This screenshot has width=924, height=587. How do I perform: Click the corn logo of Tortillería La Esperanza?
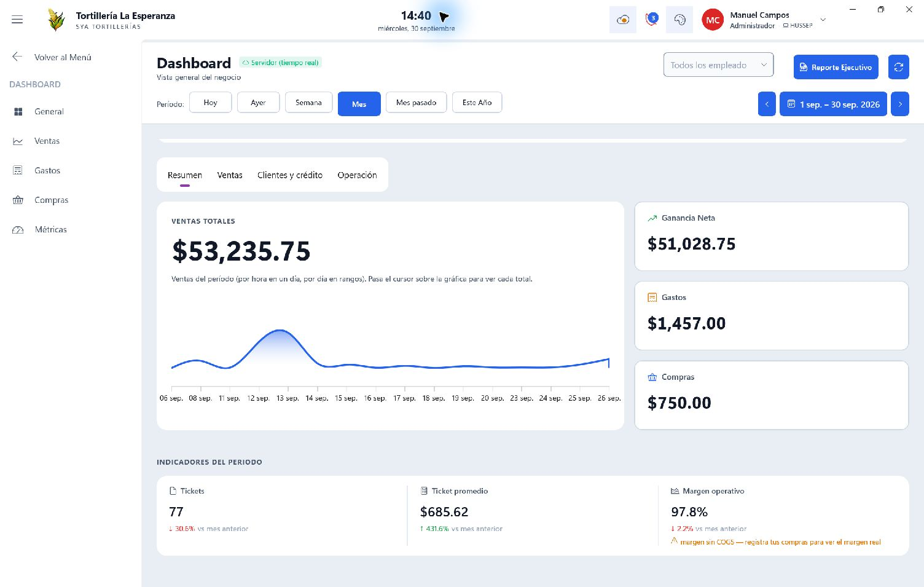tap(57, 20)
